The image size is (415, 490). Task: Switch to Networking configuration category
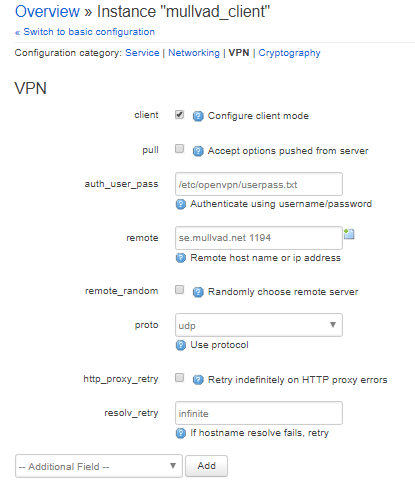pos(194,53)
